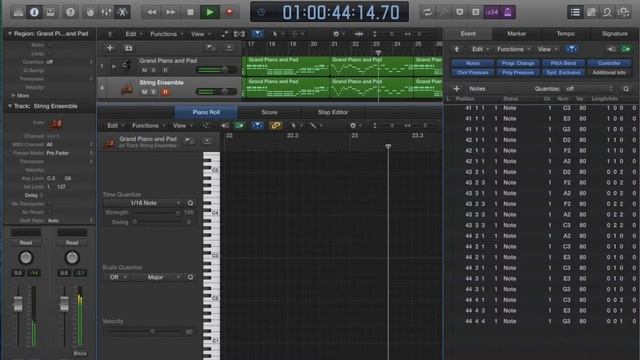
Task: Add new track with plus button
Action: tap(109, 48)
